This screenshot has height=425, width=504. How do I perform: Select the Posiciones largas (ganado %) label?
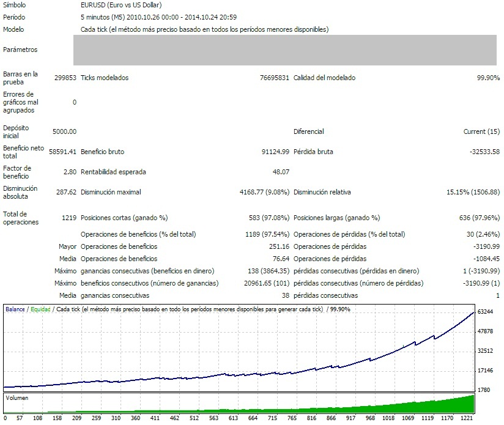tap(336, 218)
